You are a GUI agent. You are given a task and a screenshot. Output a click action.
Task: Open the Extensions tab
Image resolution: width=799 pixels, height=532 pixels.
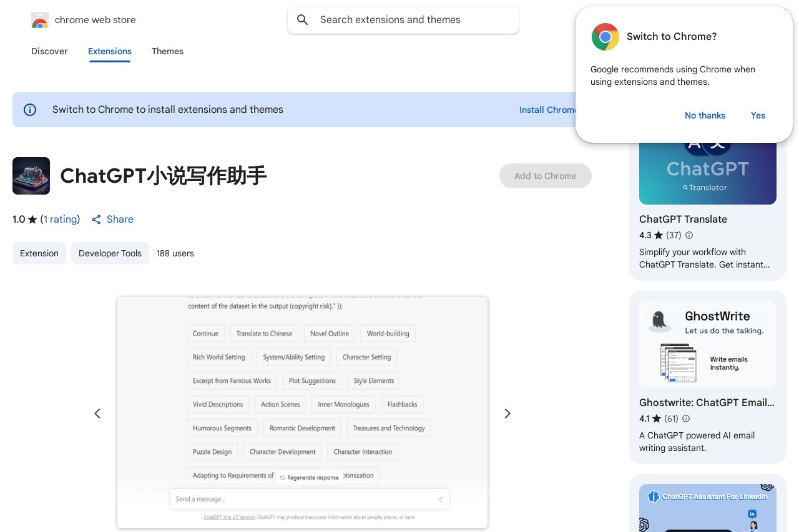pyautogui.click(x=110, y=51)
